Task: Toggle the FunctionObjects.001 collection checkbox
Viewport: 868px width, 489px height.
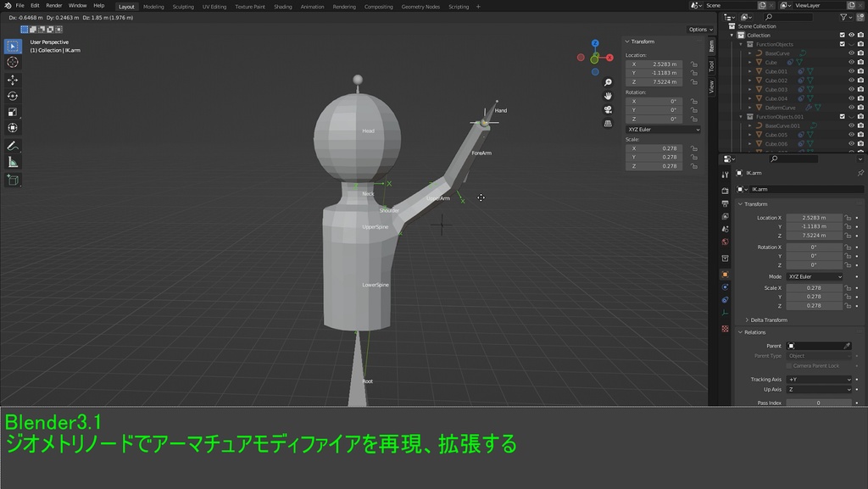Action: (x=843, y=117)
